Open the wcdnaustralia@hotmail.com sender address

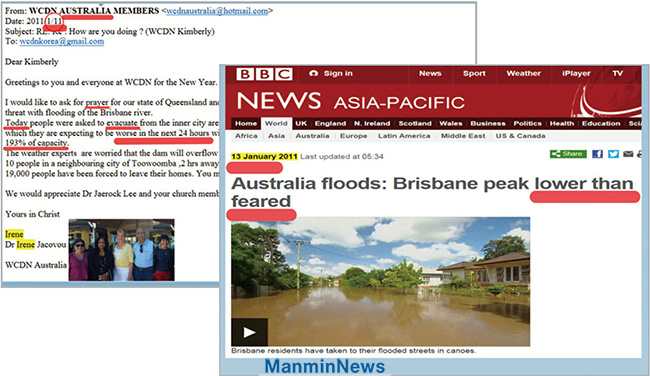(217, 11)
